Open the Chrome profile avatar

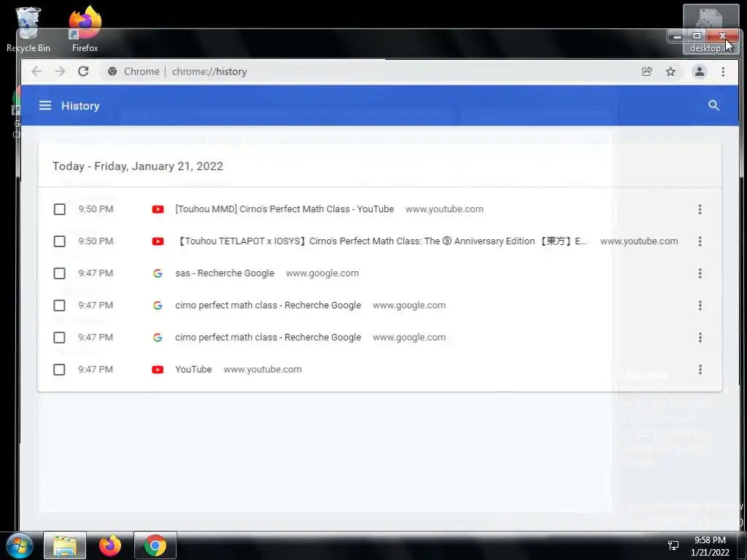coord(700,71)
